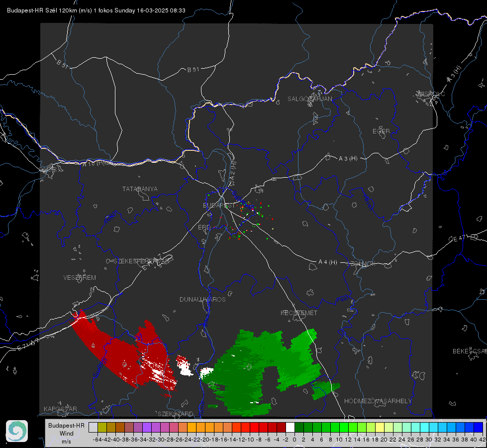Click the 'Budapest-HR Wind m/s' legend caption
Viewport: 487px width, 448px height.
pyautogui.click(x=67, y=433)
